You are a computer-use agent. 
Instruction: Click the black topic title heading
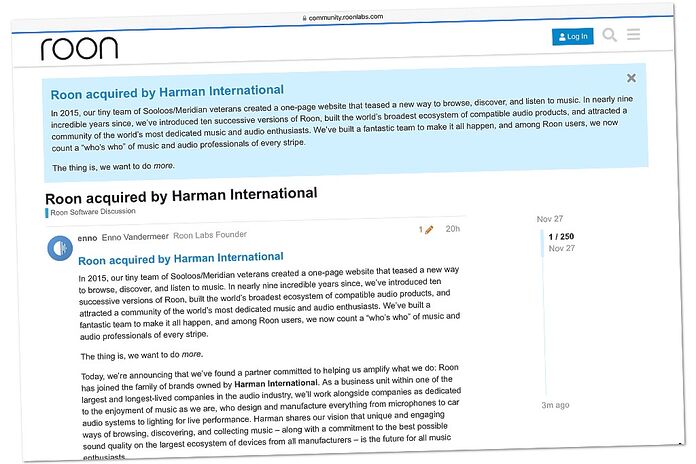click(181, 196)
